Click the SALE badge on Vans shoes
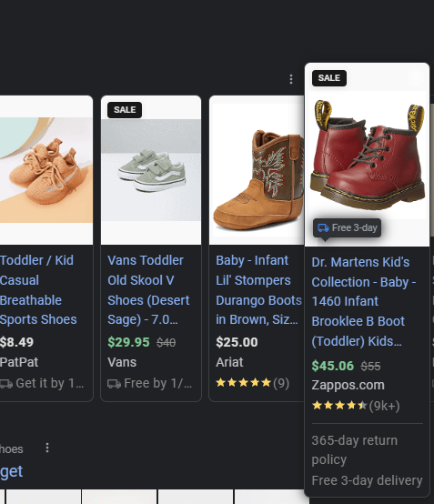The image size is (434, 504). (125, 110)
